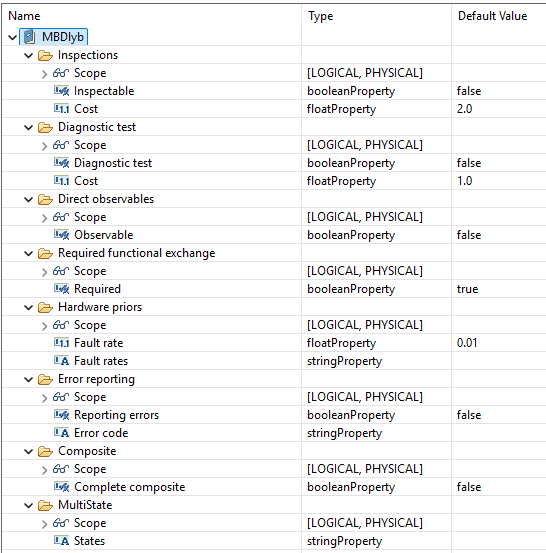This screenshot has height=553, width=546.
Task: Click boolean icon of Diagnostic test property
Action: click(61, 163)
